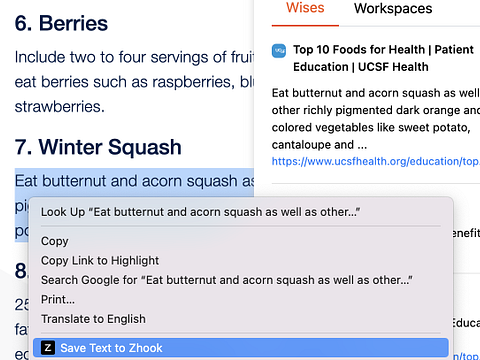Select Save Text to Zhook menu item
480x360 pixels.
coord(241,348)
